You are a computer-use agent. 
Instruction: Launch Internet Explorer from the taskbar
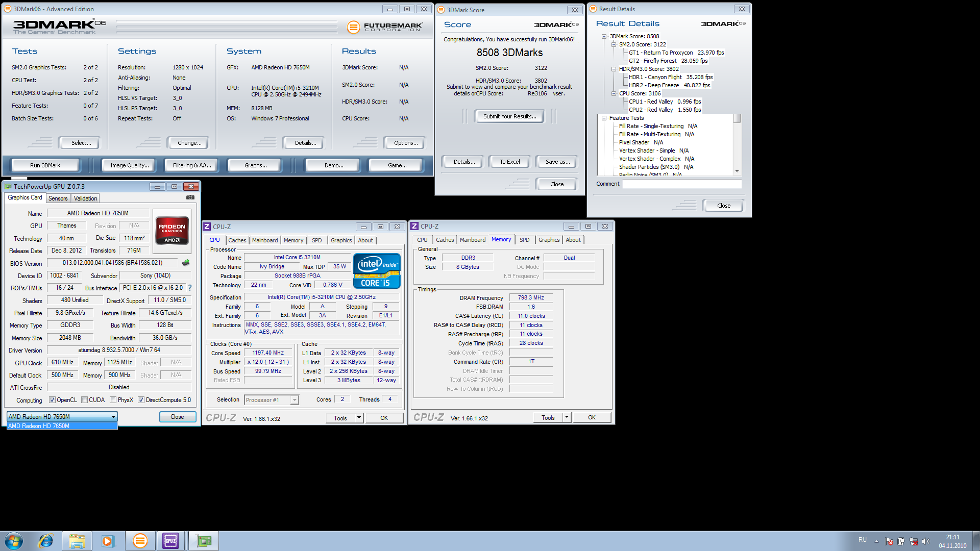(x=46, y=541)
